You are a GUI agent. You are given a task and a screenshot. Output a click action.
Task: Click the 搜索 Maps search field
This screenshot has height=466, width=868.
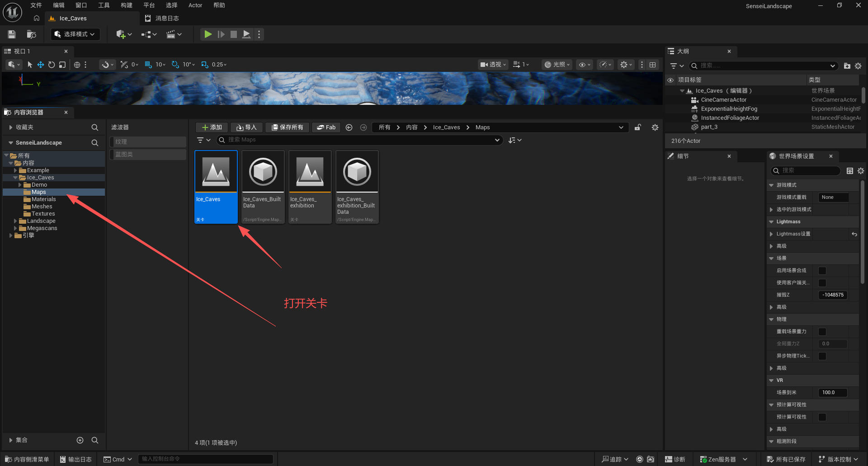pos(359,140)
